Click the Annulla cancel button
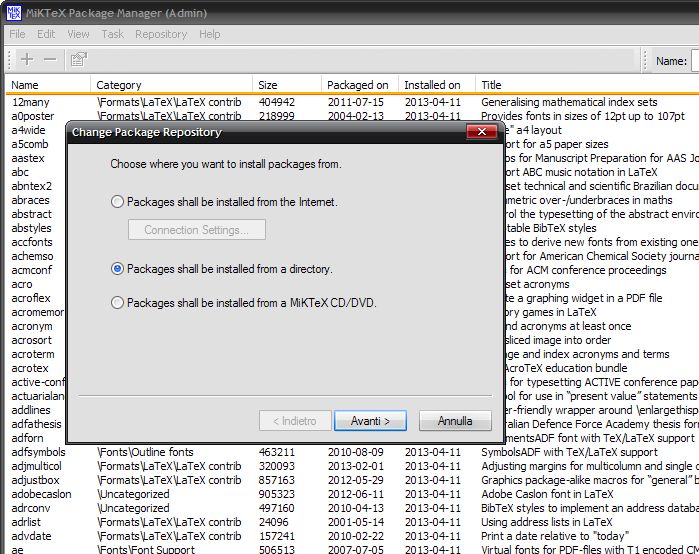 455,421
